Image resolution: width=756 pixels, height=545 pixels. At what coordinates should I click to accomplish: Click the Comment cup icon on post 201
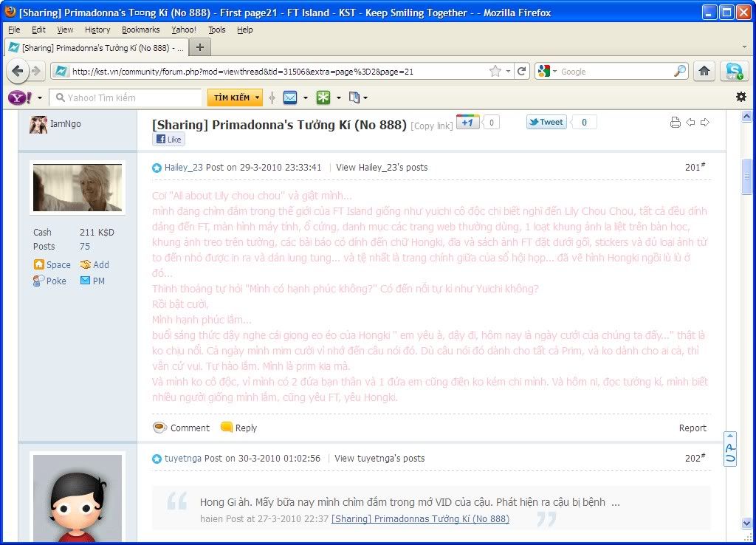[x=159, y=428]
